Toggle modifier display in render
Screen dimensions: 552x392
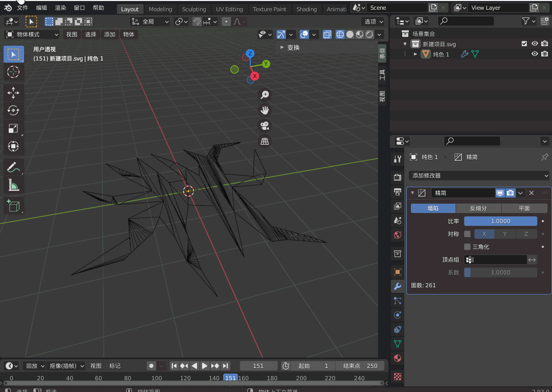pos(510,193)
